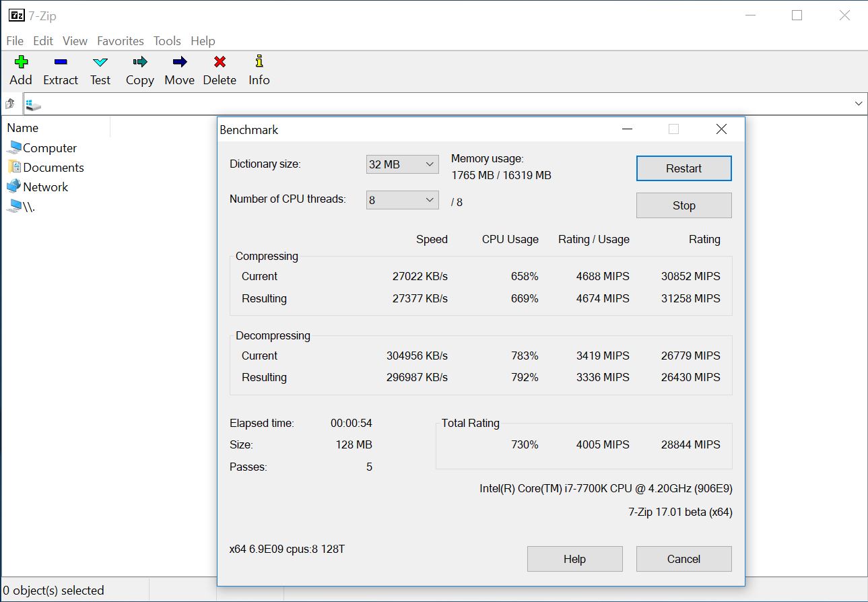Expand the Number of CPU threads dropdown
Image resolution: width=868 pixels, height=602 pixels.
click(402, 200)
